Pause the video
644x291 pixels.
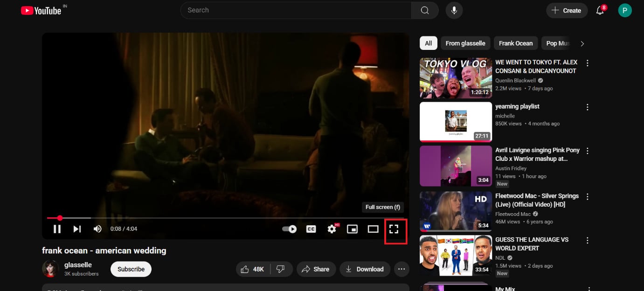(57, 229)
